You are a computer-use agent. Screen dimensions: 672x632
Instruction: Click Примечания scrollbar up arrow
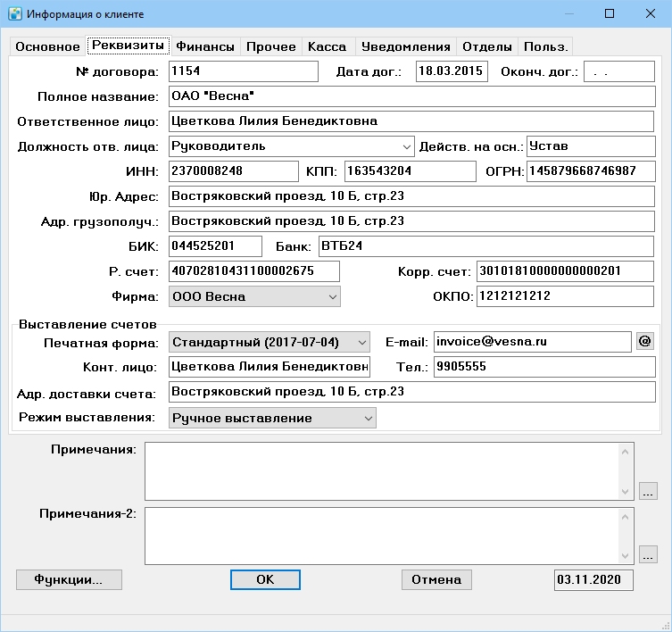626,452
